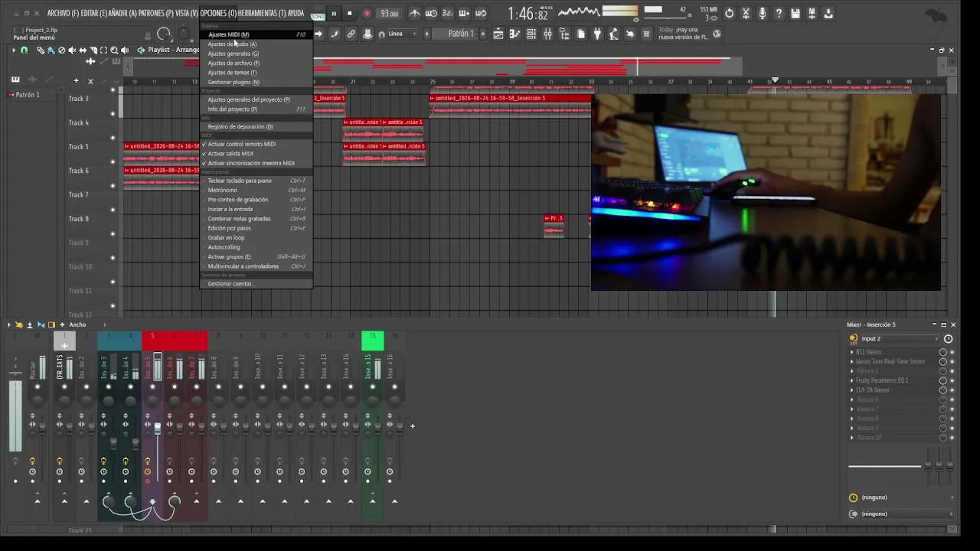
Task: Toggle Pre-conteo de grabación option
Action: [256, 199]
